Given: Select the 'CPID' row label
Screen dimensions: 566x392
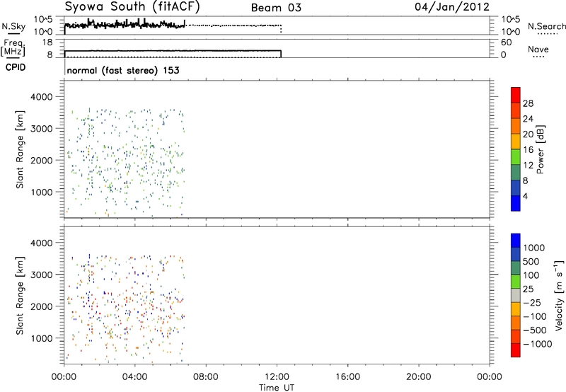Looking at the screenshot, I should 16,67.
